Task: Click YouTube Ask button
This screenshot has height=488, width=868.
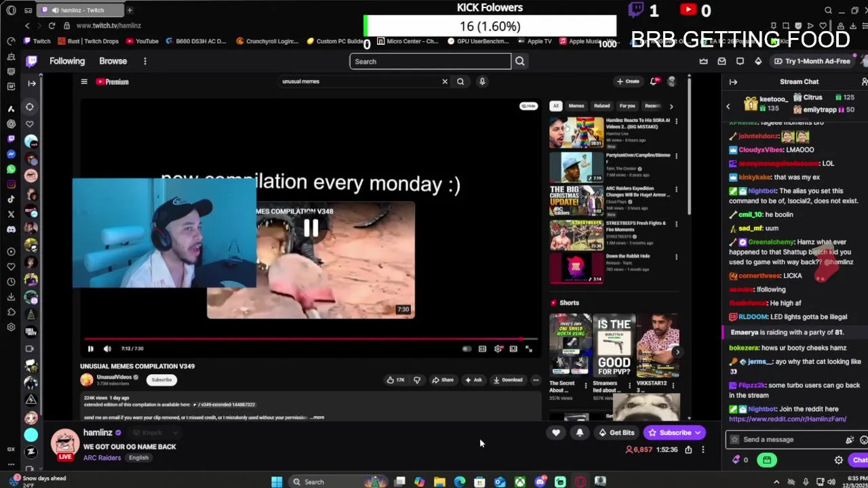Action: [x=473, y=380]
